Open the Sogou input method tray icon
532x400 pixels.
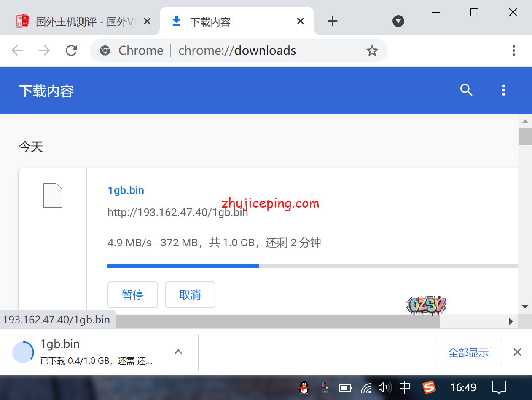[429, 387]
